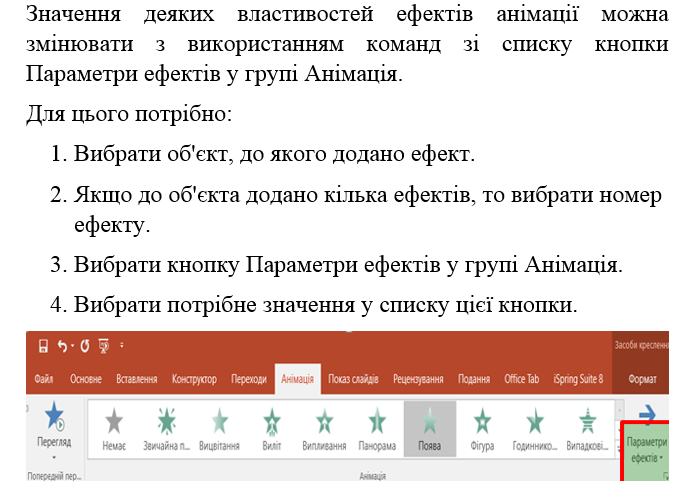Apply the Панорама animation effect
Screen dimensions: 694x496
tap(377, 428)
